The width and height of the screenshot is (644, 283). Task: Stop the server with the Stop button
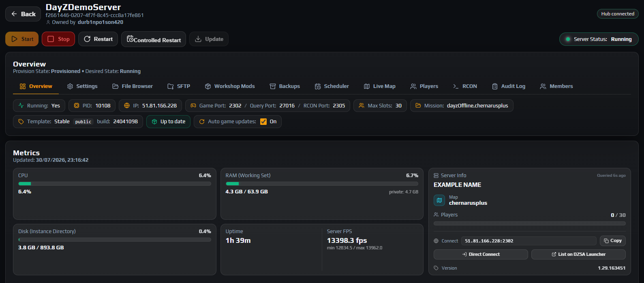coord(58,39)
